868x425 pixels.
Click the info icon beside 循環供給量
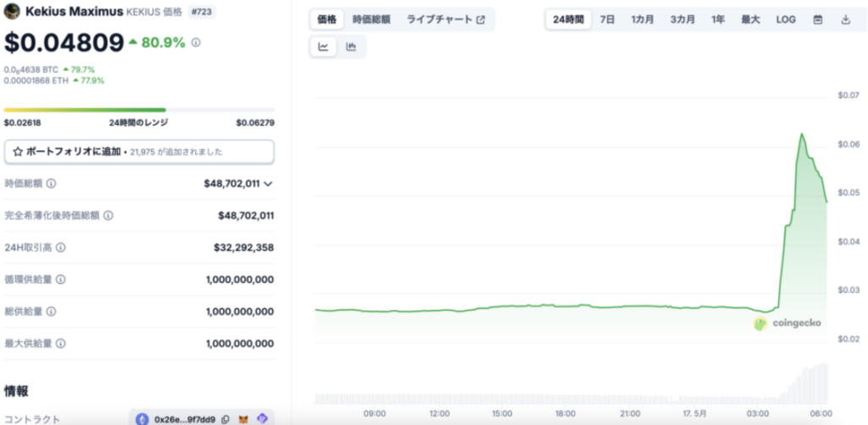(x=60, y=279)
